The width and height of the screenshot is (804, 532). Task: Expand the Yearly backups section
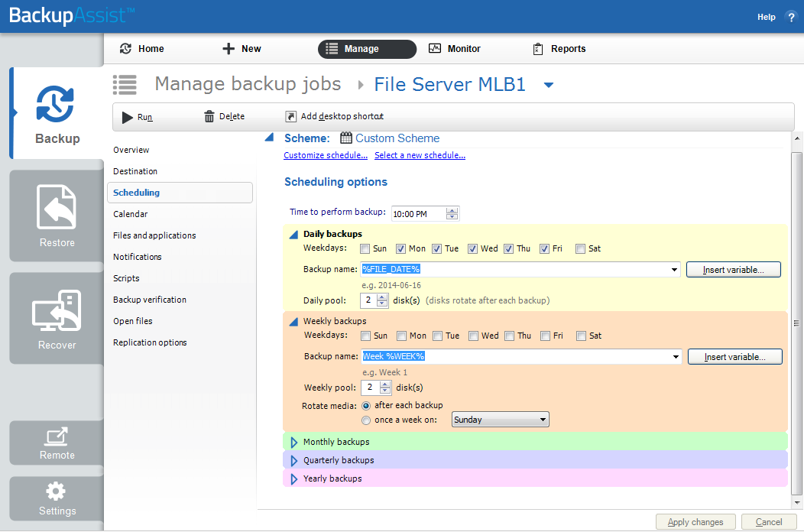293,479
